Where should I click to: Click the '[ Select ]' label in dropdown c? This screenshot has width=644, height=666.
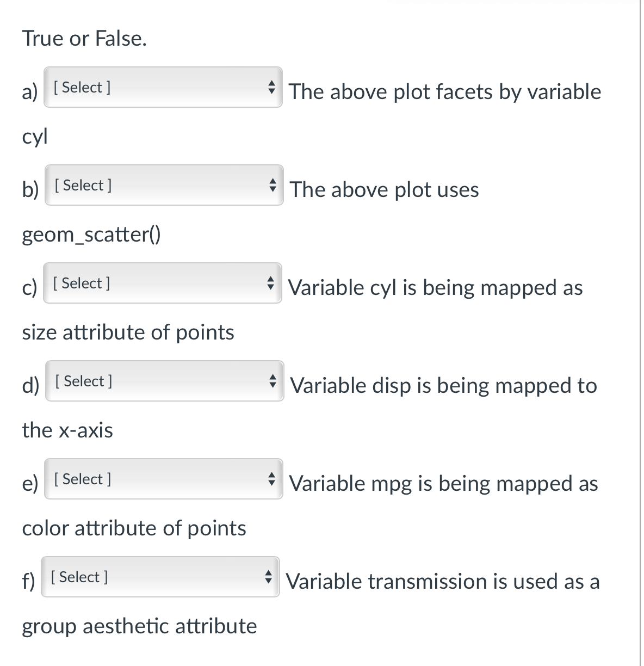pyautogui.click(x=81, y=283)
